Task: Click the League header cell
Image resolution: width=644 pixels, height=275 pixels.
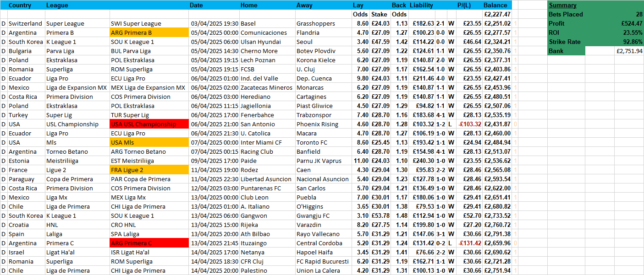Action: (x=57, y=5)
